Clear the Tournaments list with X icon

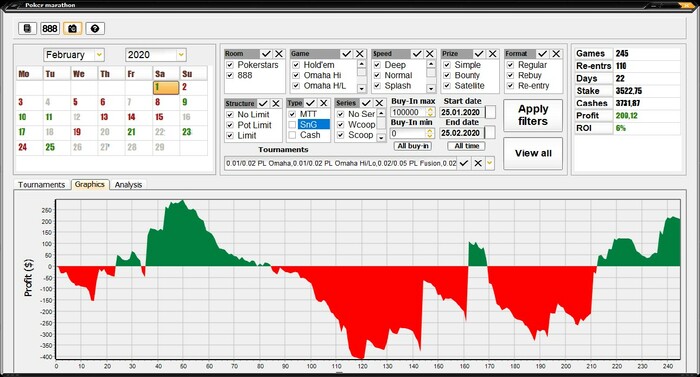pos(478,163)
